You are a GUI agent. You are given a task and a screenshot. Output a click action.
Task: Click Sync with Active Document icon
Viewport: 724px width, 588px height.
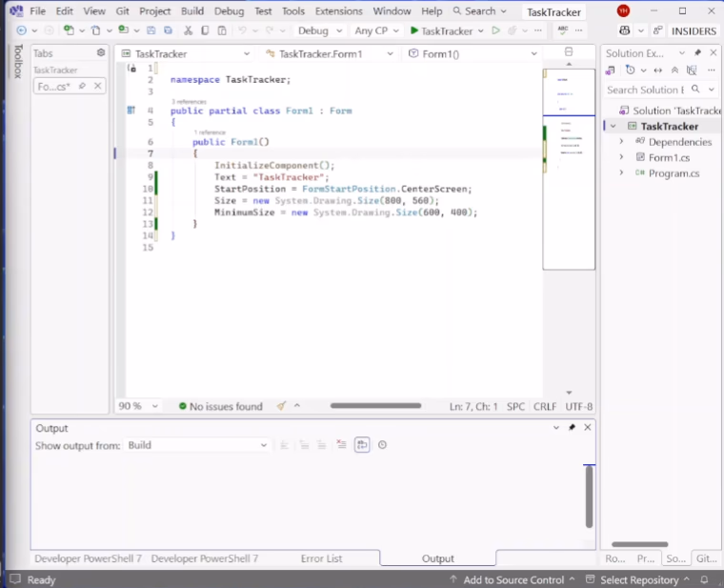657,70
